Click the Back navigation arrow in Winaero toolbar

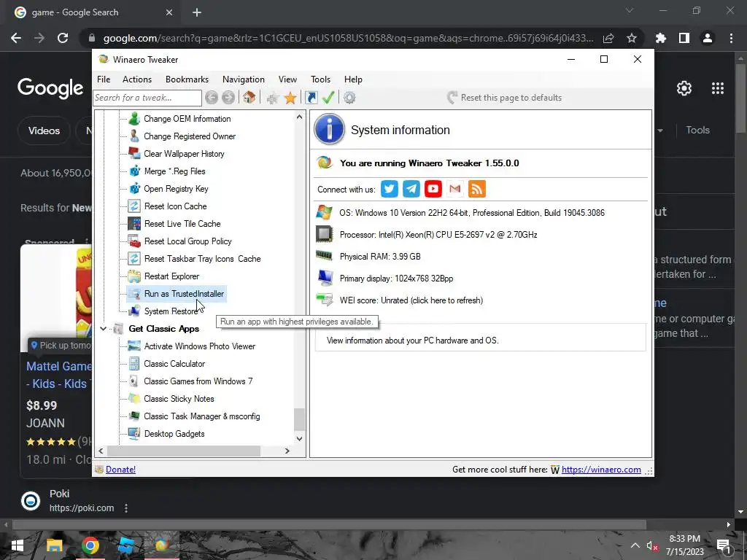[212, 98]
